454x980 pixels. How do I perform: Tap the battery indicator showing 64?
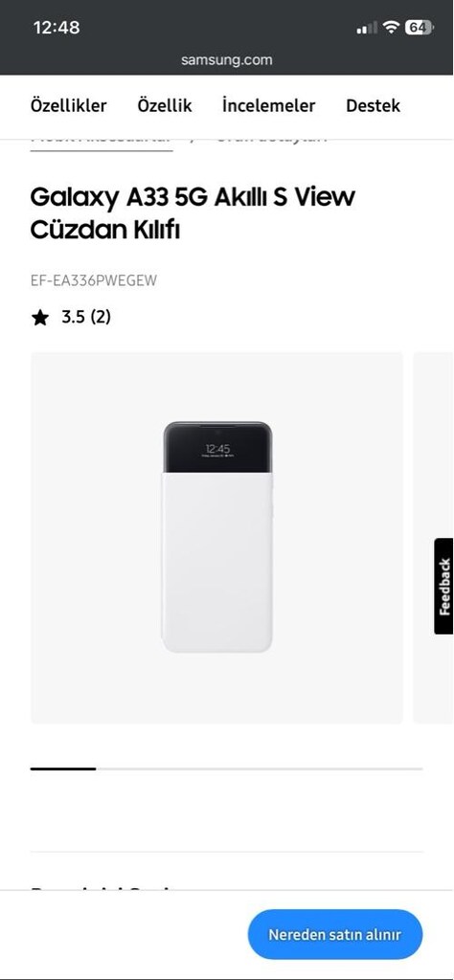coord(420,27)
